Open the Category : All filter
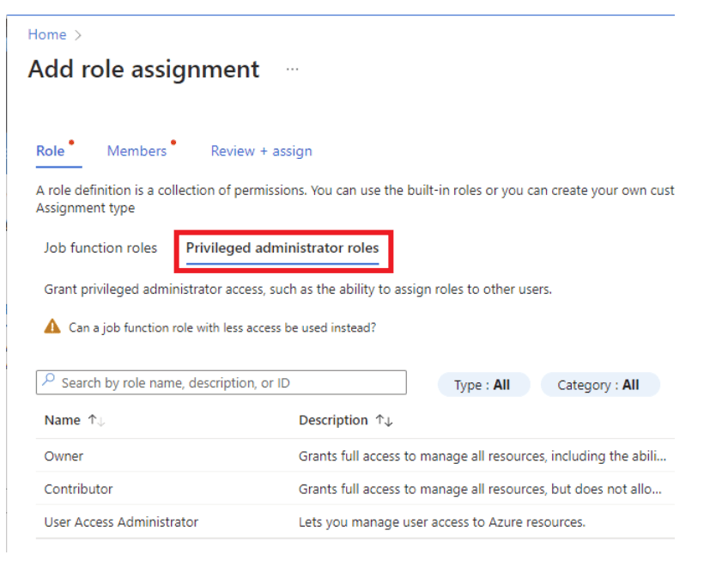This screenshot has width=728, height=561. coord(600,385)
